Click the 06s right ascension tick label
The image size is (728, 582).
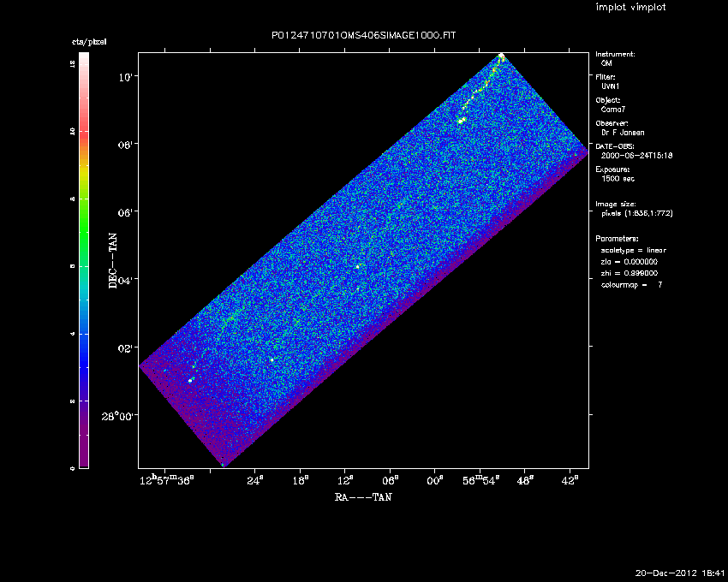391,480
